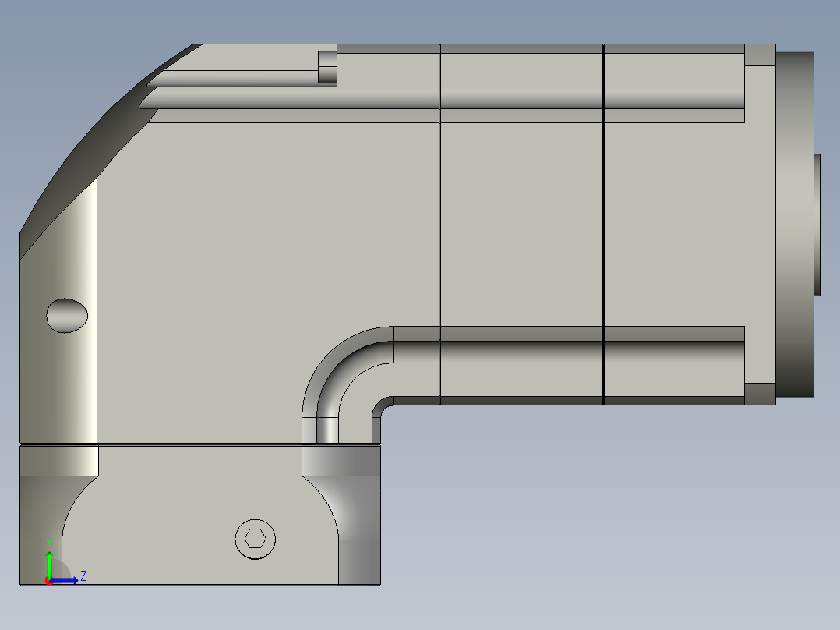Select the round flange on right end
Image resolution: width=840 pixels, height=630 pixels.
click(796, 225)
